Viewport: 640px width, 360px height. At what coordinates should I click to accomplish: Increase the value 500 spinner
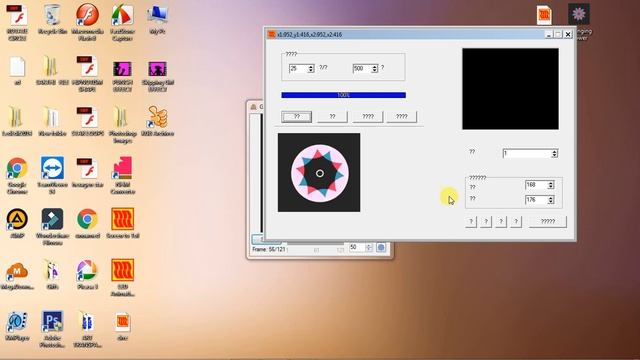(x=375, y=66)
